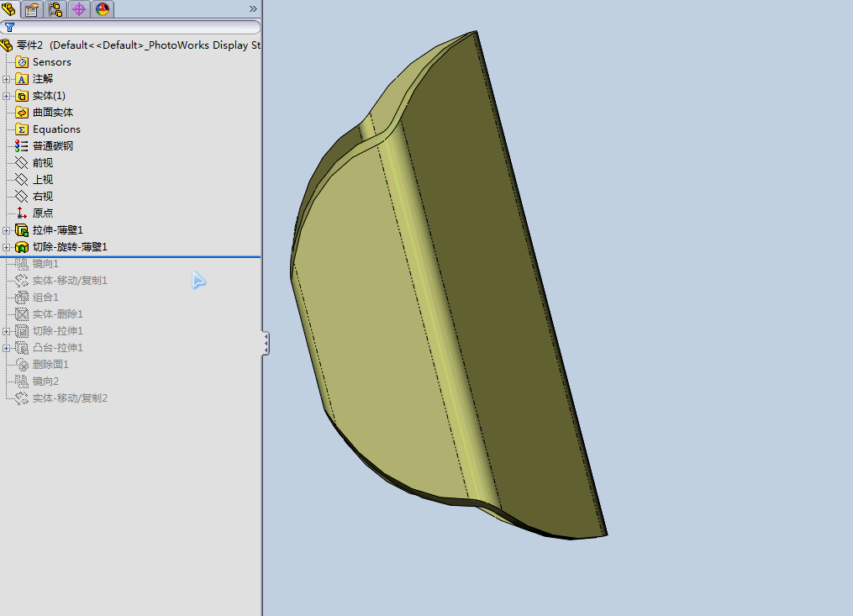Click the Equations label

[x=56, y=129]
